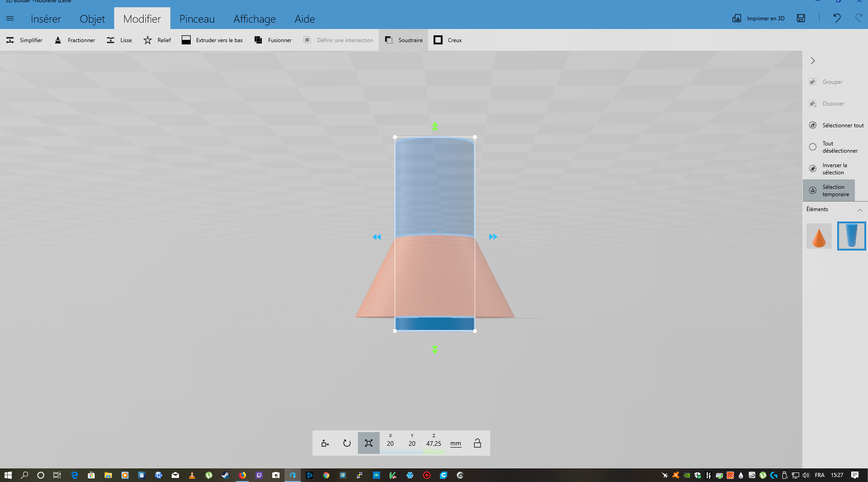
Task: Select the Relief star tool
Action: (x=157, y=40)
